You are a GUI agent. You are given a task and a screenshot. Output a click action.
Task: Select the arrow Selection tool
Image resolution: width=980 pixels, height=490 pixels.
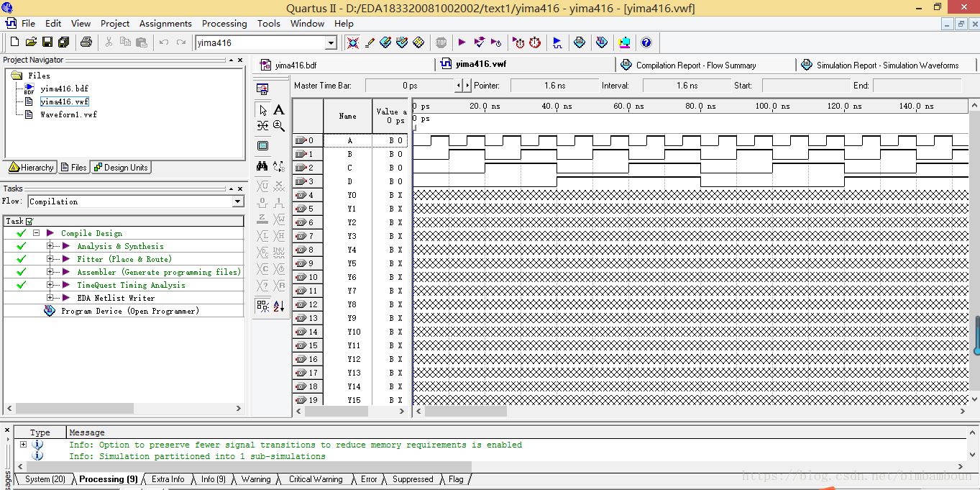tap(263, 110)
